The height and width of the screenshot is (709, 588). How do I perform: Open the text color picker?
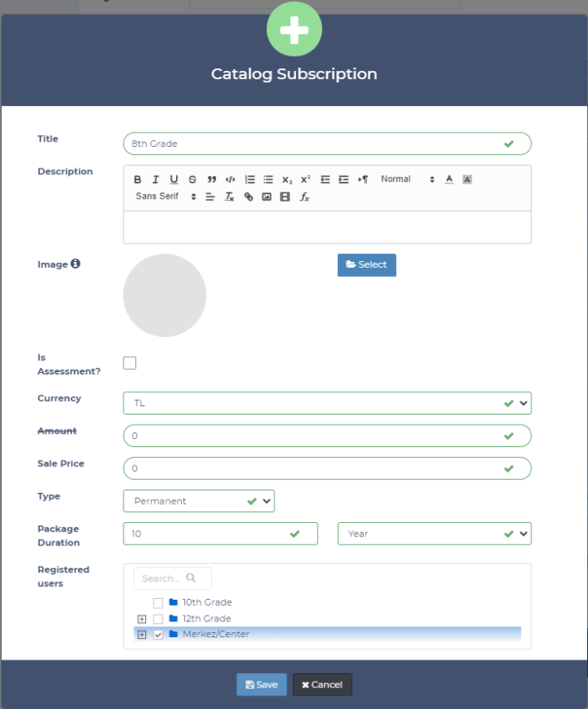(449, 179)
